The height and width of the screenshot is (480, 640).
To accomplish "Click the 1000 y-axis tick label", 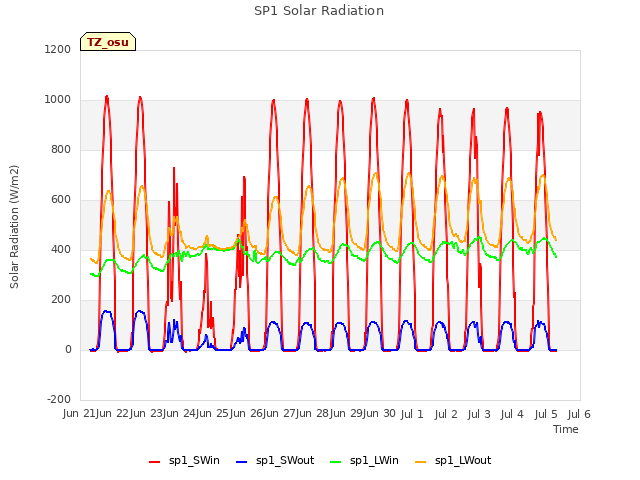I will pos(58,100).
